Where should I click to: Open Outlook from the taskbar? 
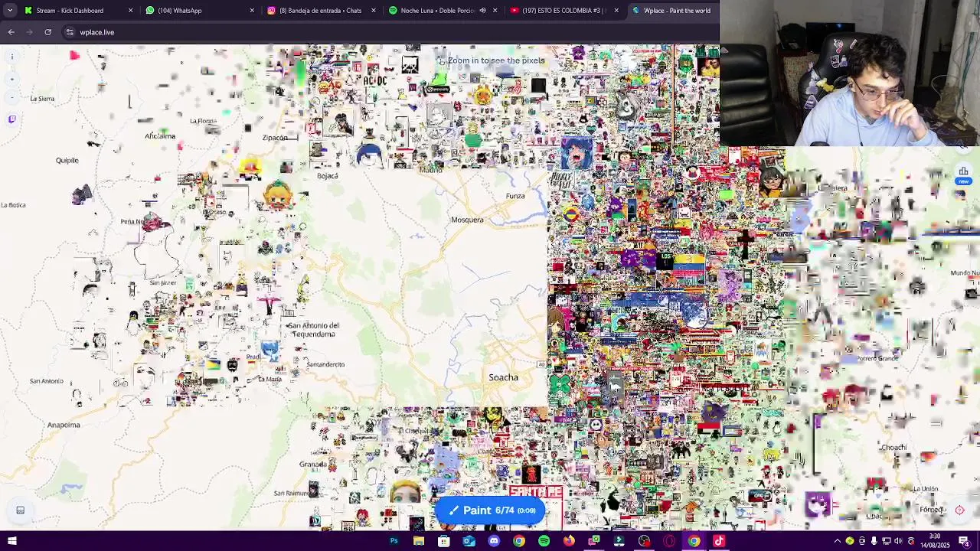469,541
